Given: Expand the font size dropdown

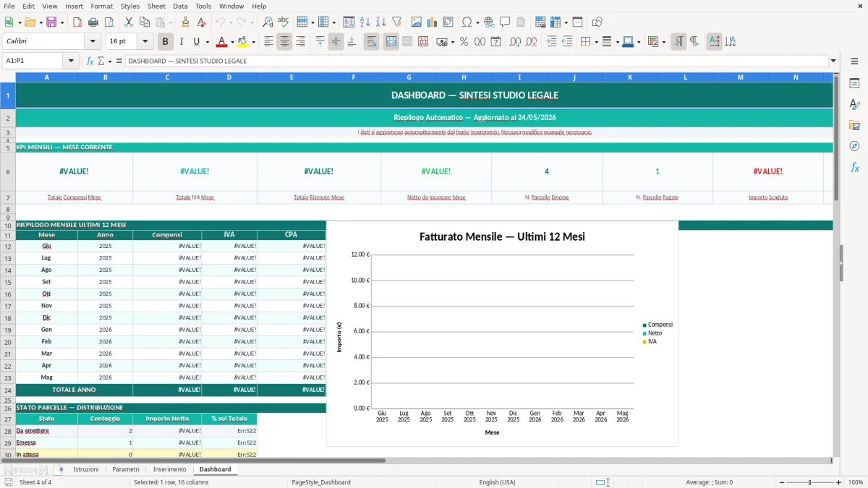Looking at the screenshot, I should click(x=145, y=42).
